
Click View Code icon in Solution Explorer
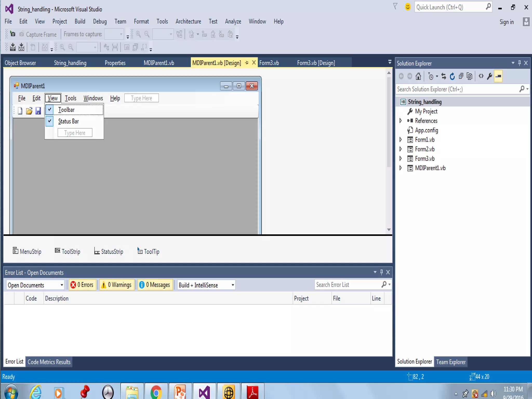pyautogui.click(x=481, y=76)
